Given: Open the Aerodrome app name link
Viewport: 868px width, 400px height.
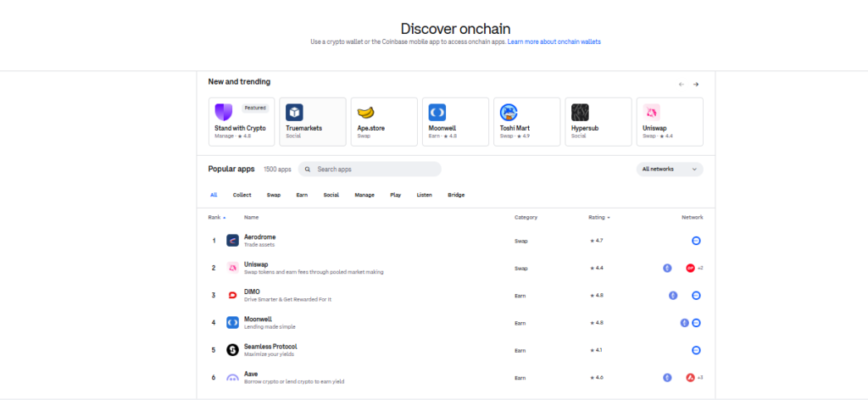Looking at the screenshot, I should pyautogui.click(x=259, y=236).
